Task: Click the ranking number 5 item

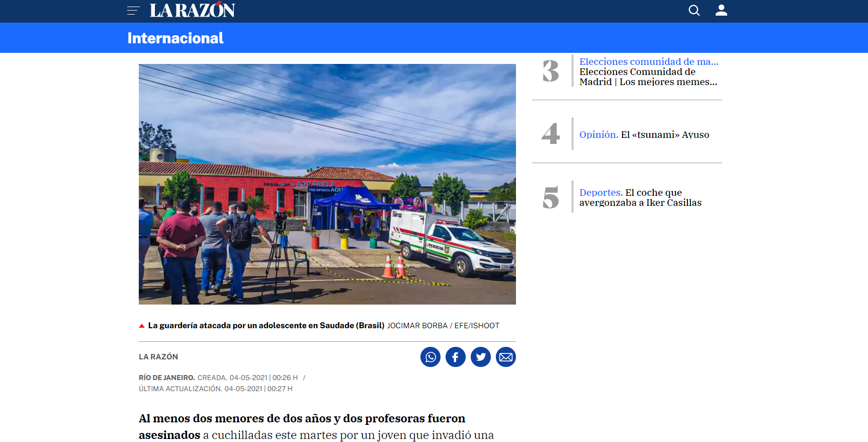Action: [x=551, y=197]
